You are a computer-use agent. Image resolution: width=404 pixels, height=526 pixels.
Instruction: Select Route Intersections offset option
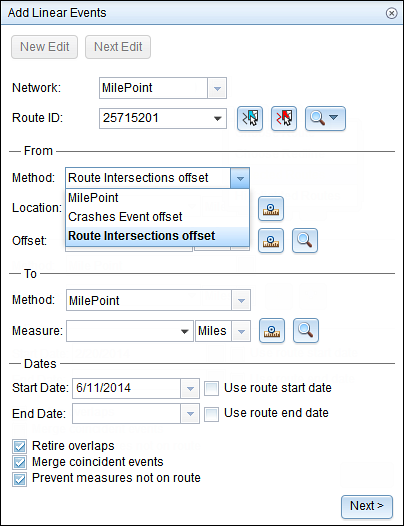click(157, 236)
